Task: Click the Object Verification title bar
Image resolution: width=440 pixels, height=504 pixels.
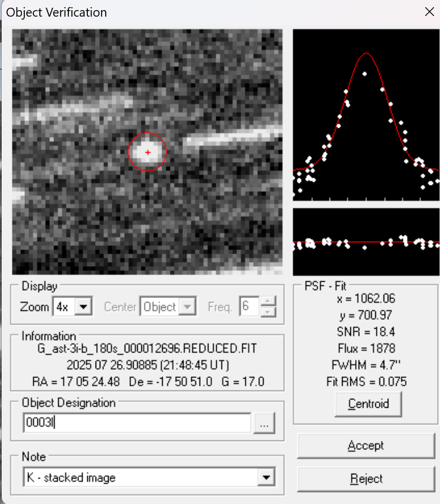Action: pyautogui.click(x=178, y=12)
